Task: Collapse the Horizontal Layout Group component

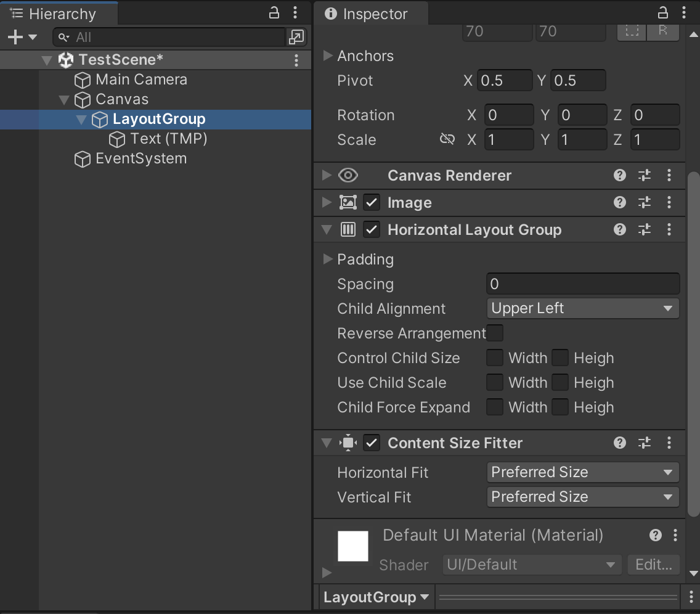Action: (x=327, y=229)
